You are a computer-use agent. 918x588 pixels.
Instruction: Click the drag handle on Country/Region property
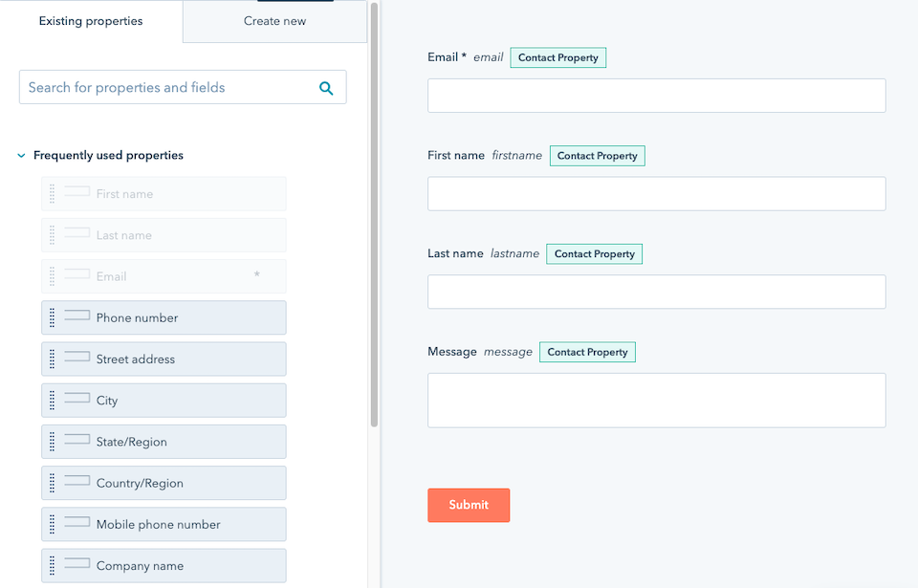[x=51, y=483]
